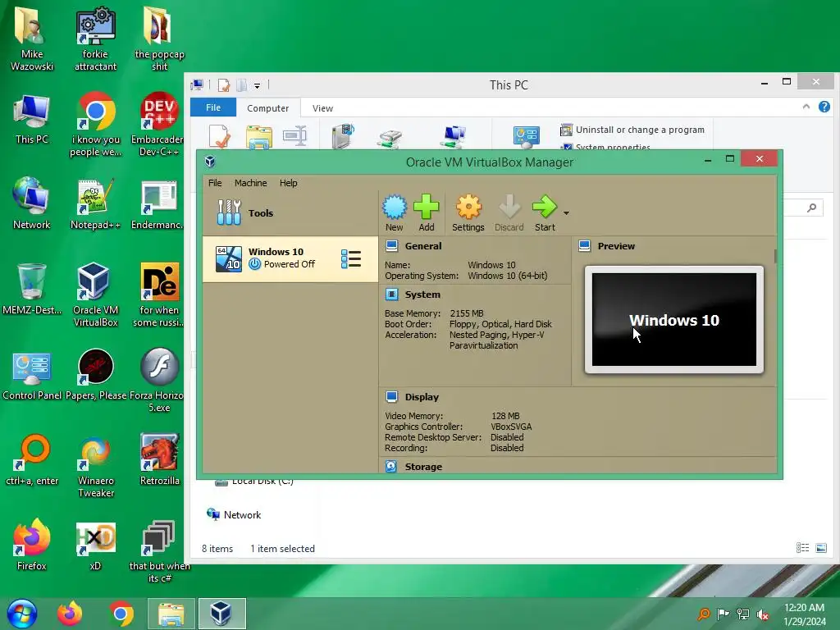Switch to View tab in This PC
This screenshot has height=630, width=840.
(322, 107)
